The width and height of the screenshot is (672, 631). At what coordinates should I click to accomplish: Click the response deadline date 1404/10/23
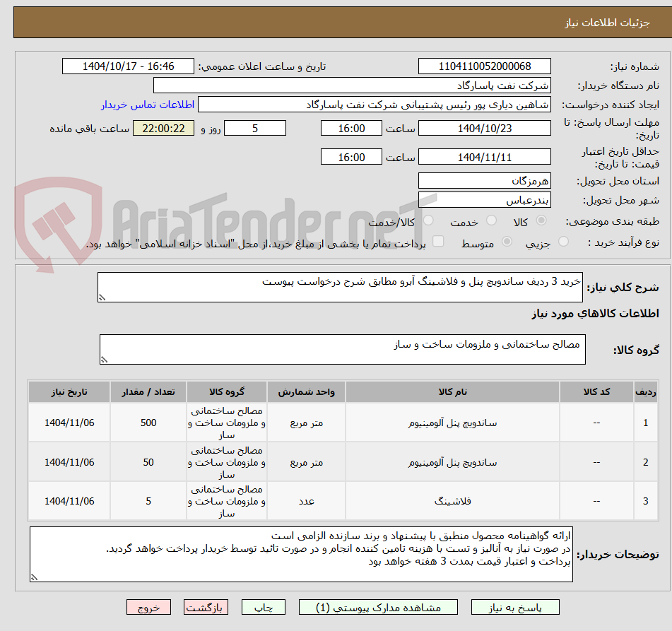(x=484, y=128)
